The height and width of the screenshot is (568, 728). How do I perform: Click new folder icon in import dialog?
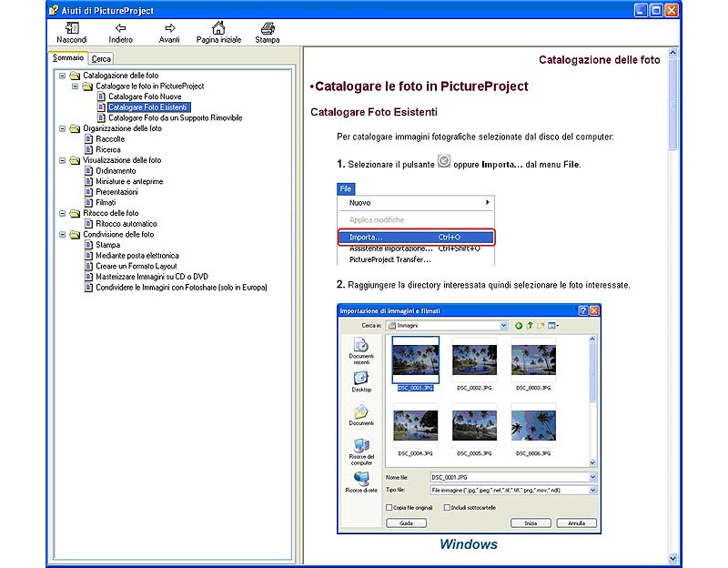pyautogui.click(x=541, y=326)
